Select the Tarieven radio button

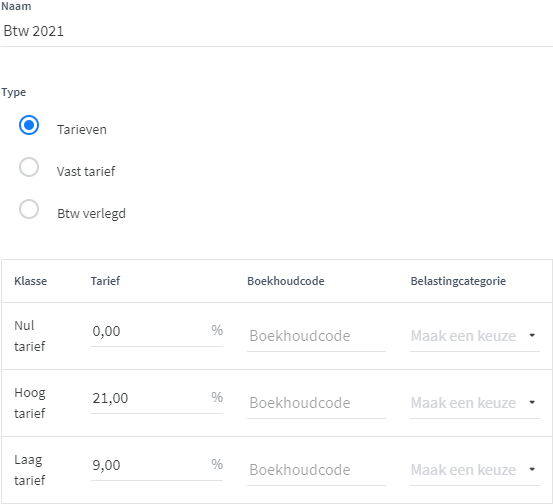pos(29,125)
